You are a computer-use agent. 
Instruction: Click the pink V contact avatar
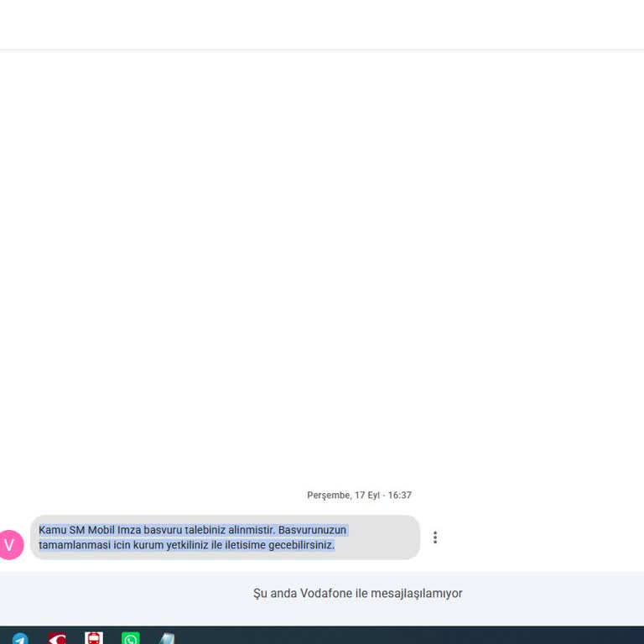[10, 544]
